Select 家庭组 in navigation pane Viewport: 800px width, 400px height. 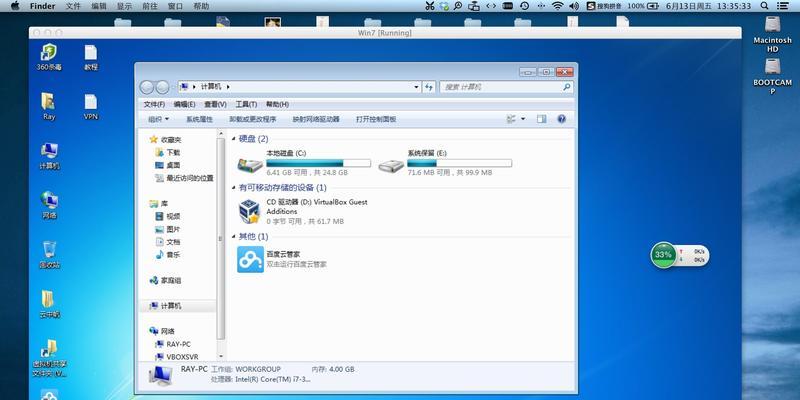click(166, 281)
